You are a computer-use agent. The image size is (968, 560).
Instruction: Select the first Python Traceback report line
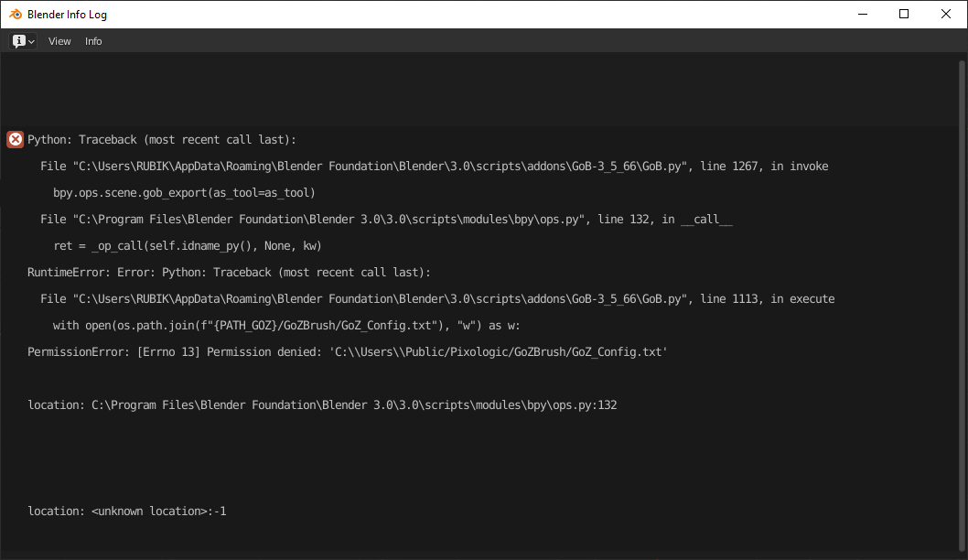[x=162, y=140]
